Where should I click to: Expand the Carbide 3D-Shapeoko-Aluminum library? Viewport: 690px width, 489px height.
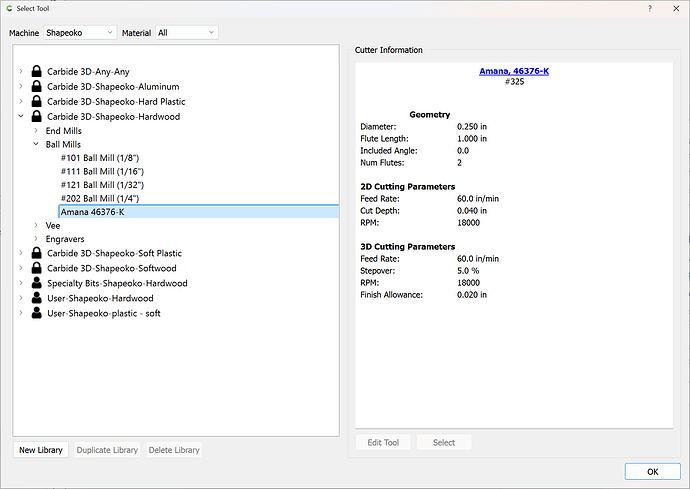coord(21,86)
